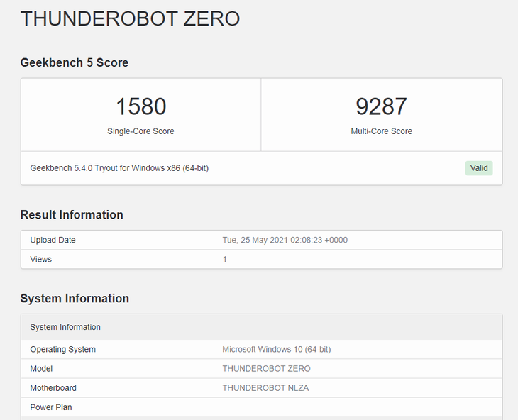This screenshot has height=420, width=518.
Task: Click the Upload Date row label
Action: [x=53, y=240]
